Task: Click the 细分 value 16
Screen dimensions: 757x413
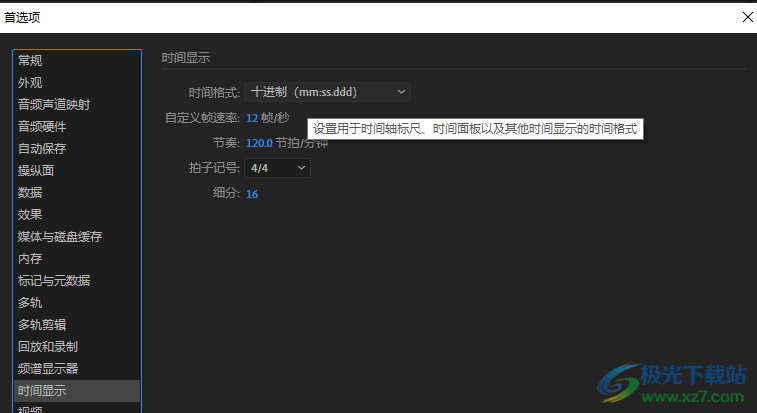Action: pos(252,193)
